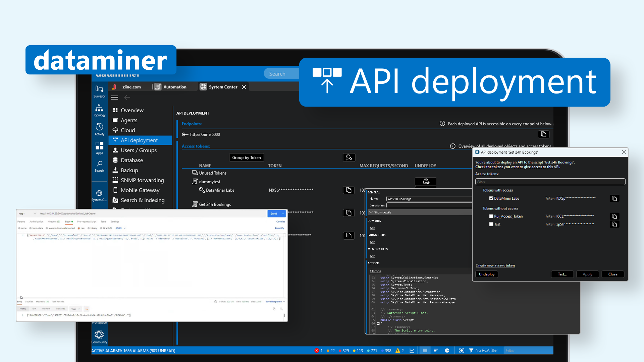The image size is (644, 362).
Task: Open the Text format dropdown in response pane
Action: (x=75, y=309)
